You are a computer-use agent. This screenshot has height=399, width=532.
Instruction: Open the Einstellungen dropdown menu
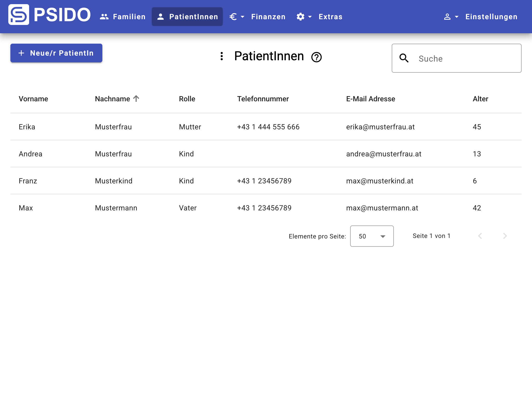click(x=480, y=17)
